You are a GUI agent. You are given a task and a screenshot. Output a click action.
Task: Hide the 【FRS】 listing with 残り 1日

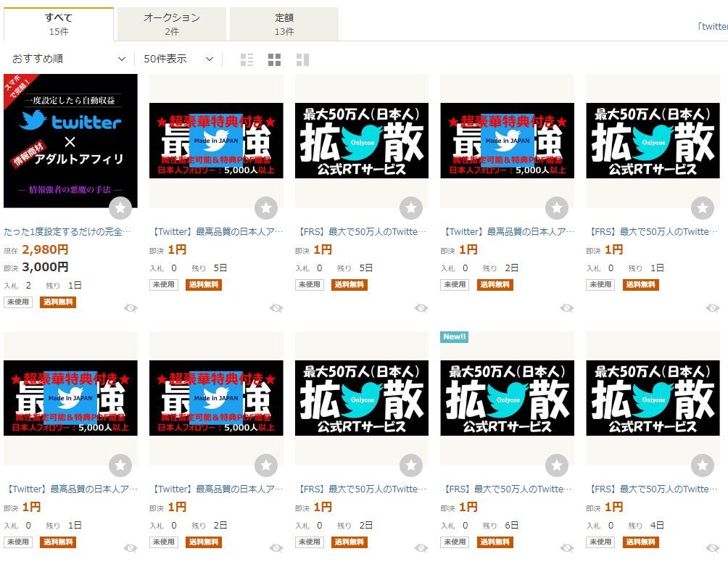coord(713,308)
